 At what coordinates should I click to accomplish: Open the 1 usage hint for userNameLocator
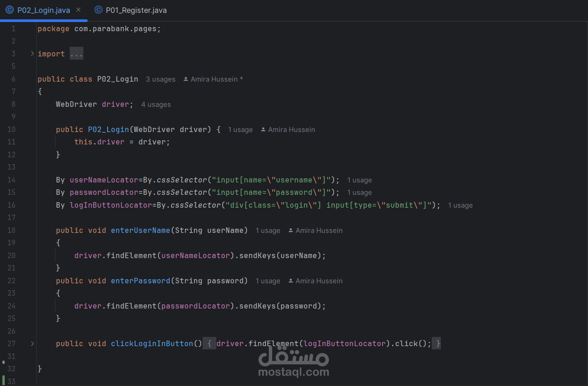pos(359,180)
